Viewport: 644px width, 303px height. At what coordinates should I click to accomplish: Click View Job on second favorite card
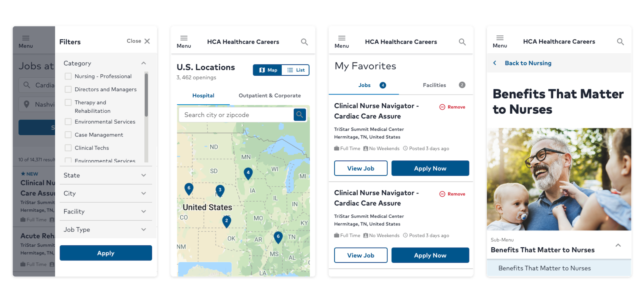coord(361,255)
